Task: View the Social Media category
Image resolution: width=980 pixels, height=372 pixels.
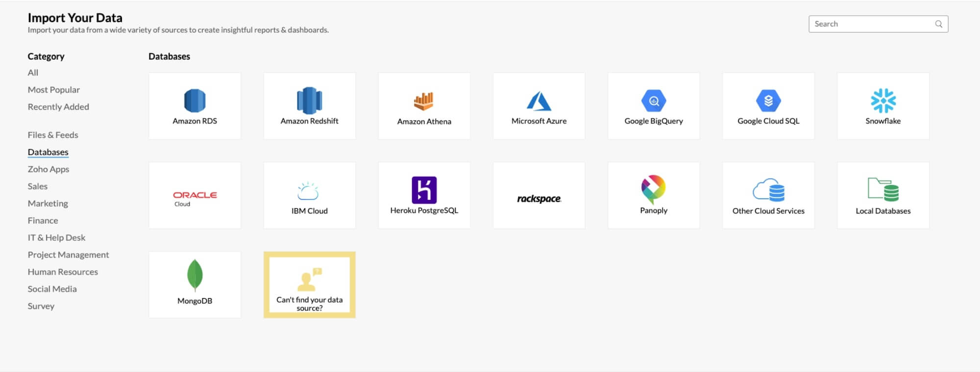Action: point(52,289)
